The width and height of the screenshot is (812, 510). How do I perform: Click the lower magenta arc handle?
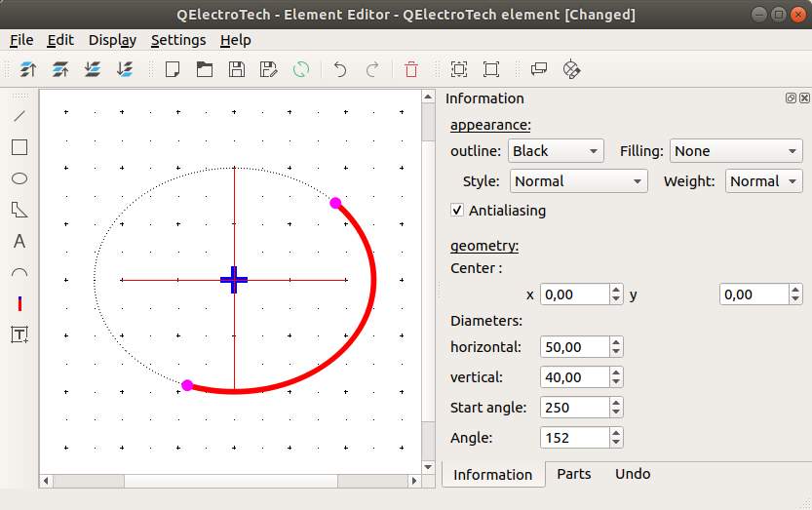click(187, 385)
